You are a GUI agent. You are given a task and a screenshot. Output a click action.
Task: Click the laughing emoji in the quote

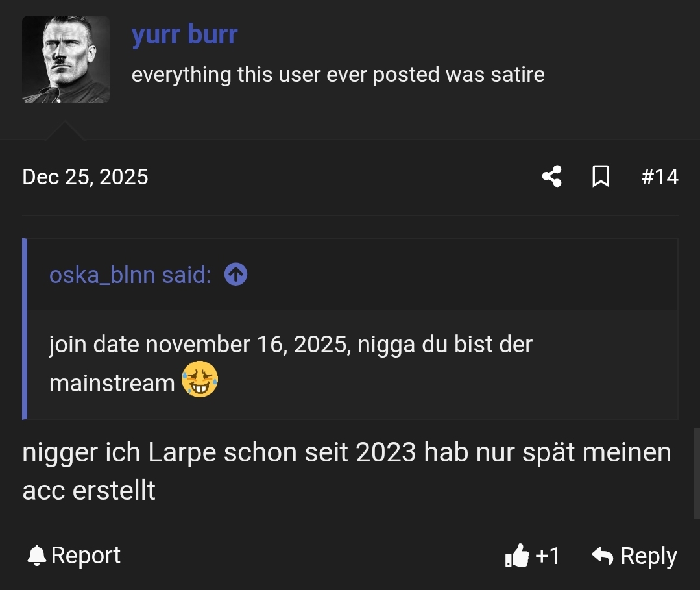[200, 380]
